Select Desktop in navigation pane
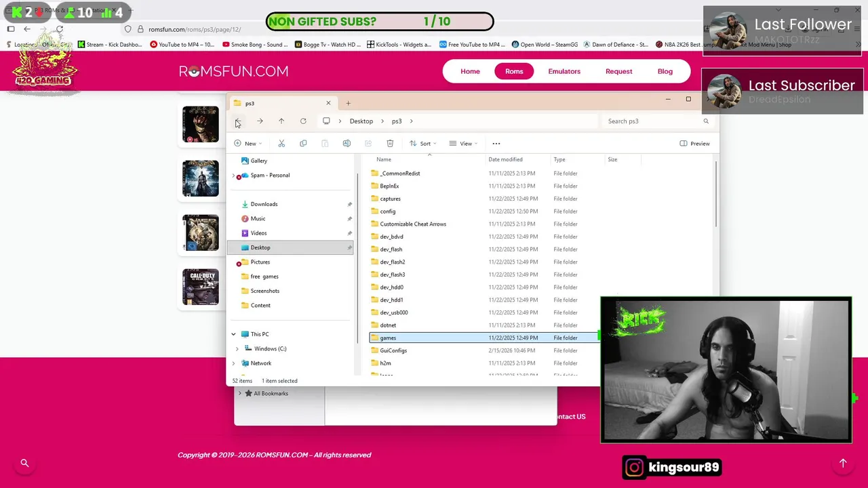This screenshot has width=868, height=488. click(x=290, y=247)
